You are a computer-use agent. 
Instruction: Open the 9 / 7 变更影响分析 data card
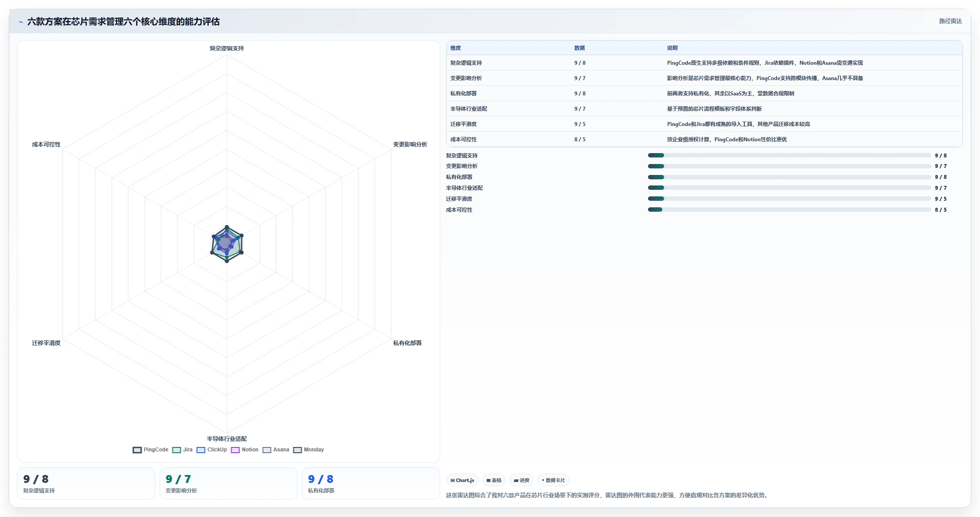tap(228, 483)
